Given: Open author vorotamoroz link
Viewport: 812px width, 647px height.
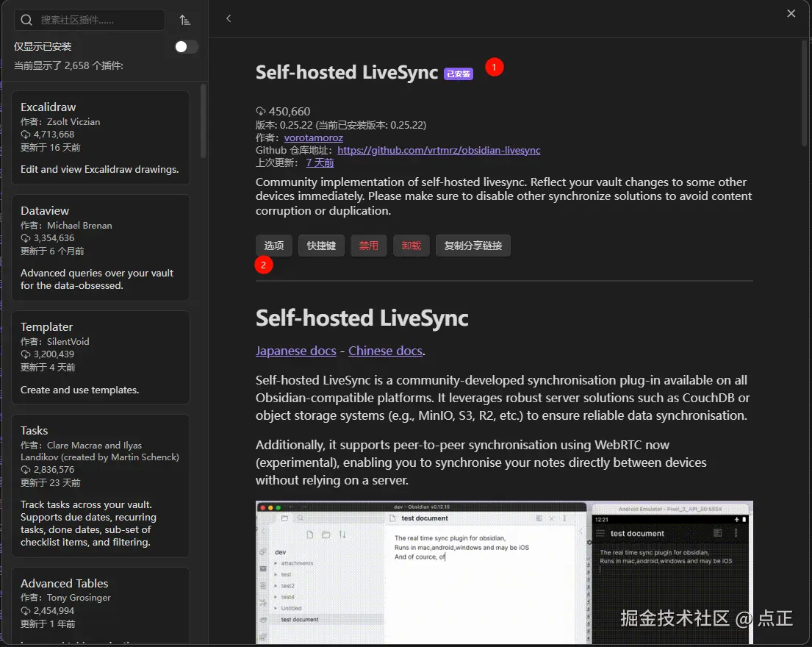Looking at the screenshot, I should (x=313, y=137).
